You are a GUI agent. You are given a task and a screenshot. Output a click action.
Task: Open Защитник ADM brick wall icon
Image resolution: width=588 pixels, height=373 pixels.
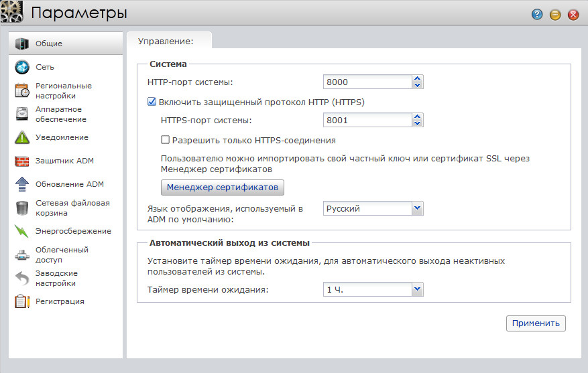click(23, 161)
